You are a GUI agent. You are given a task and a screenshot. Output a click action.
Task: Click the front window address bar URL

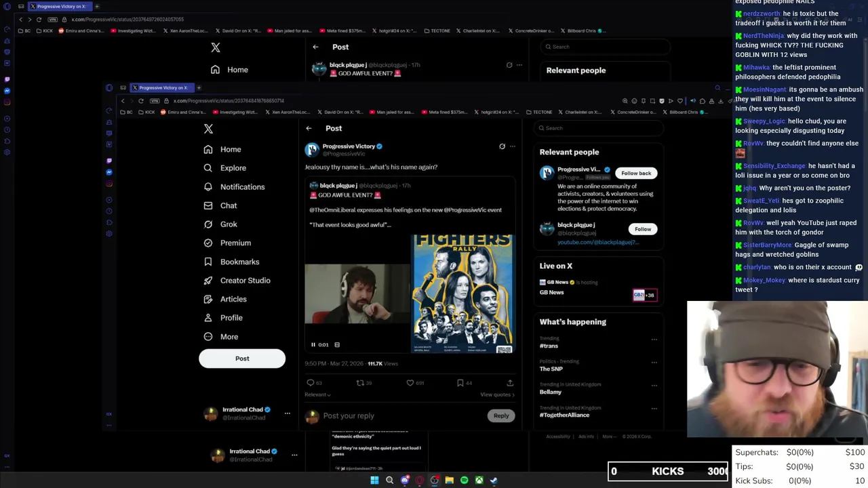(228, 101)
